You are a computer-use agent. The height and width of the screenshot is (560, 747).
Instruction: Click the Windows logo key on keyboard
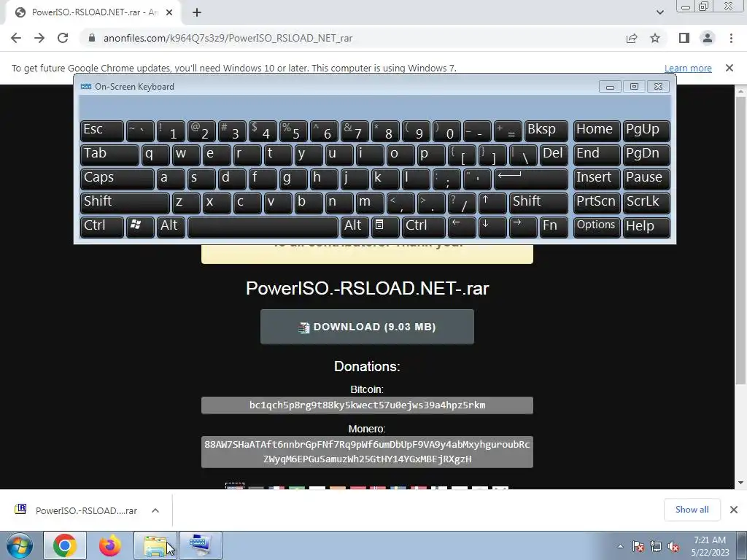coord(140,227)
